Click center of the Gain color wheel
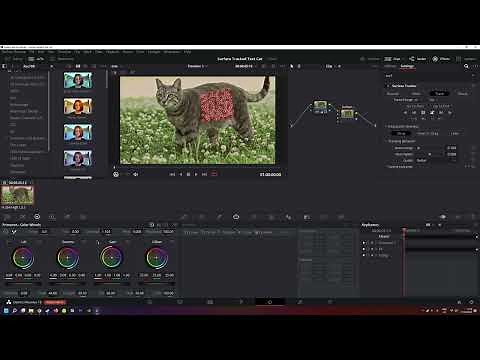The image size is (480, 360). click(112, 258)
